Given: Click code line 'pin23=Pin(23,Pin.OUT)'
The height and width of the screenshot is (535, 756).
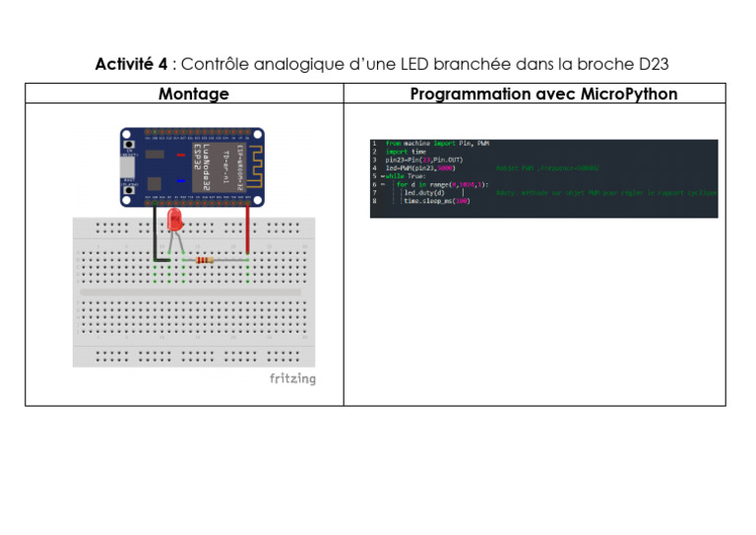Looking at the screenshot, I should point(424,160).
